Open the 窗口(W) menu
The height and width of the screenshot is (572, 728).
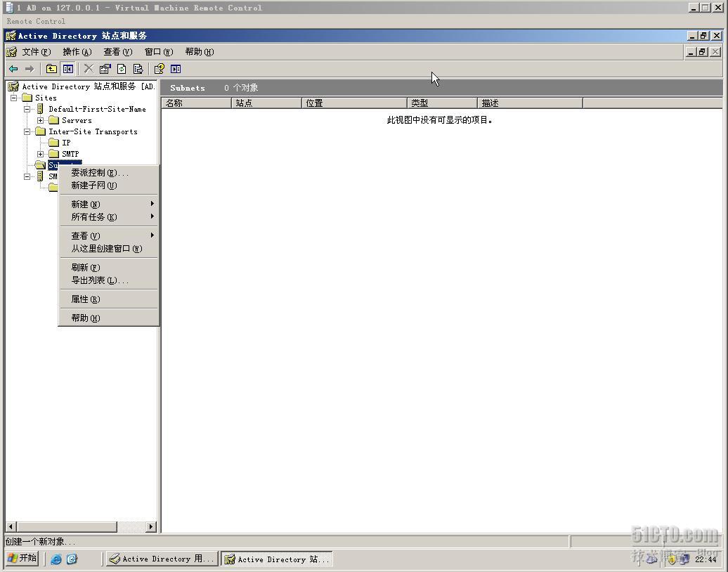(159, 52)
